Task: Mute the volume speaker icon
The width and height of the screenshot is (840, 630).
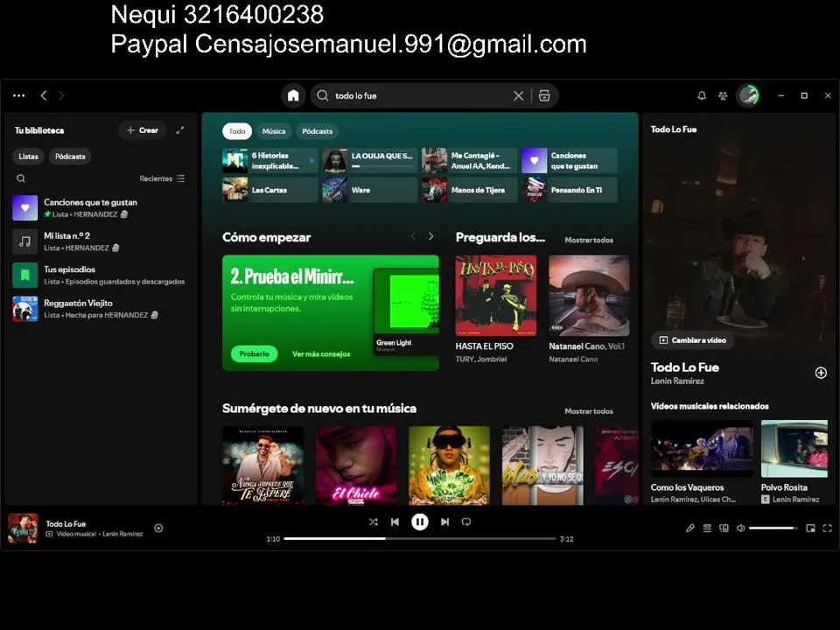Action: pos(740,528)
